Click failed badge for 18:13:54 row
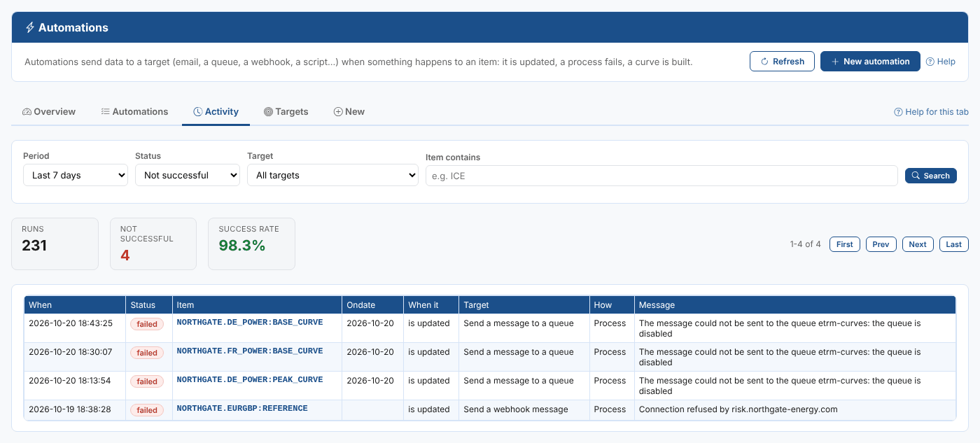Screen dimensions: 980x443 (147, 381)
